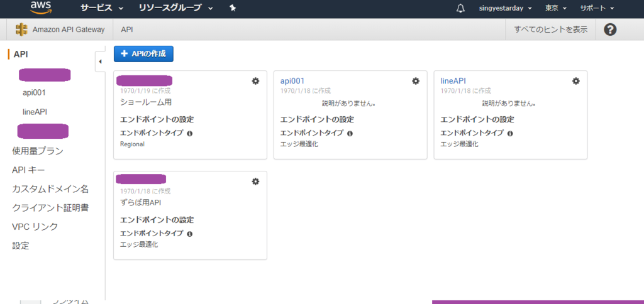Click エッジ最適化 on ずらぼ用API card

point(139,244)
